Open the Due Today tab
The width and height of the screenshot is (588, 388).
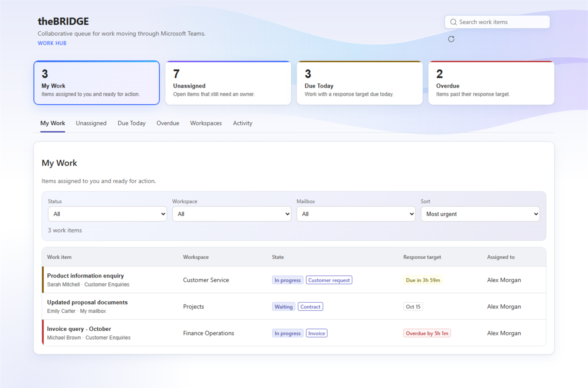coord(132,123)
